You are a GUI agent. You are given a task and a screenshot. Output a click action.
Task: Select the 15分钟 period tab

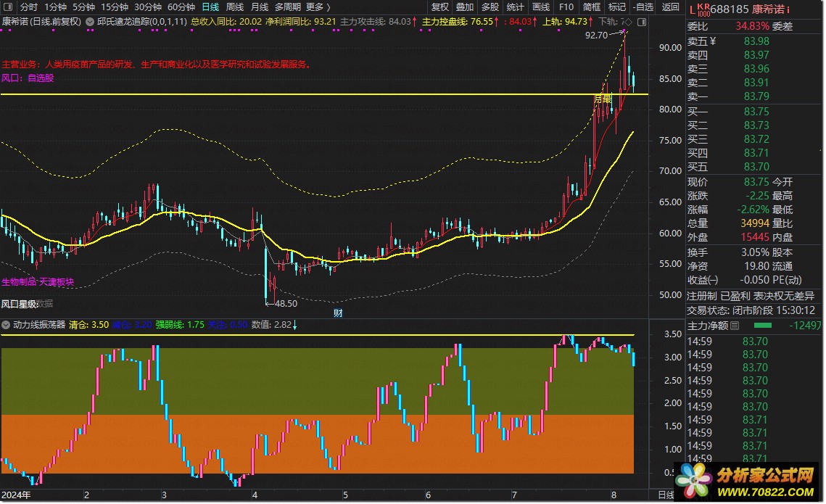115,7
